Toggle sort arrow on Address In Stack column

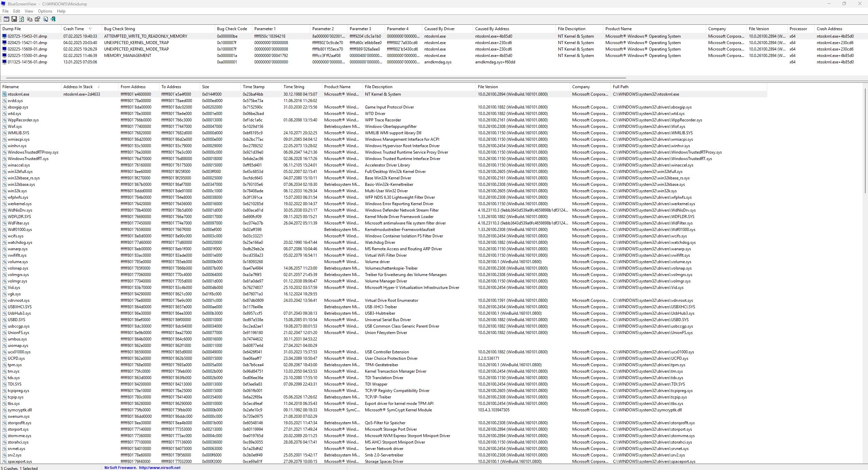tap(98, 87)
